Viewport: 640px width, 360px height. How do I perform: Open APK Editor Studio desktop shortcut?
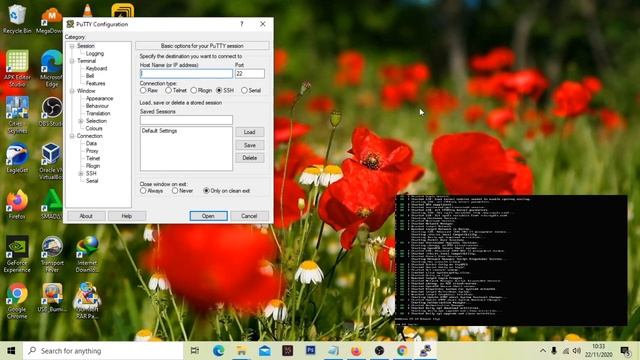tap(17, 69)
